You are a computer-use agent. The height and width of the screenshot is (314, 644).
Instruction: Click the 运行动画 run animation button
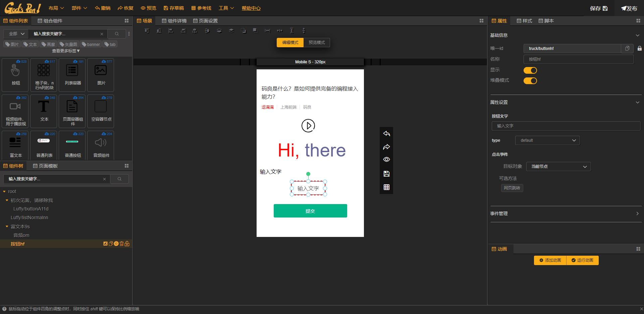pyautogui.click(x=582, y=260)
